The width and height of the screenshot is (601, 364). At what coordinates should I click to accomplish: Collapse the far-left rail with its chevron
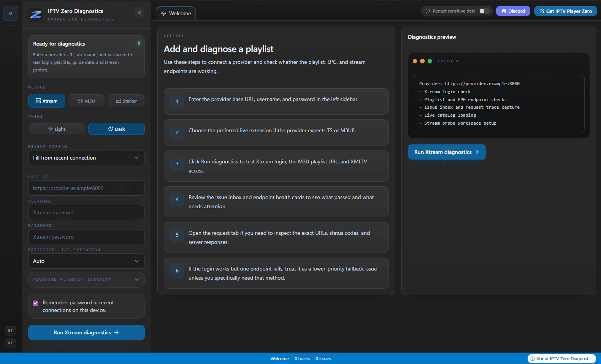click(11, 13)
